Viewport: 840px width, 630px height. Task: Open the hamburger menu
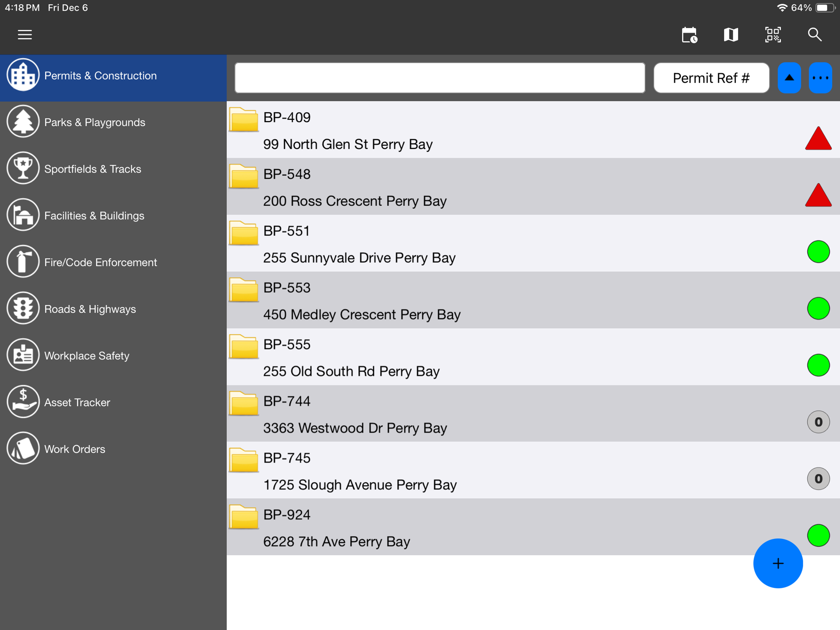[x=25, y=34]
